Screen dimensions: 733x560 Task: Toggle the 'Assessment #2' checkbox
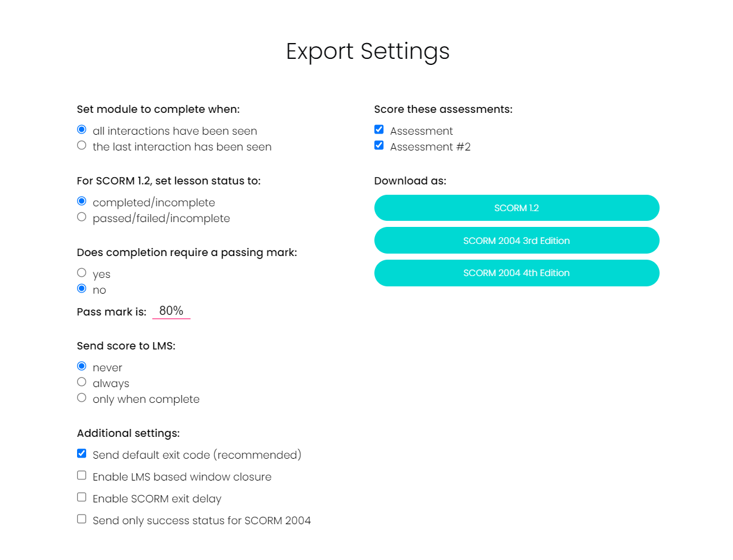pos(379,146)
